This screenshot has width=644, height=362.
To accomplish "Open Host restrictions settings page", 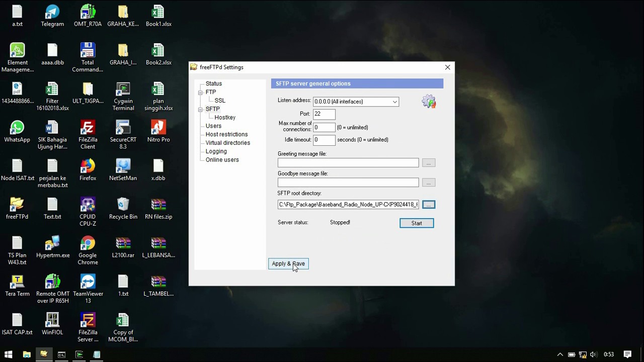I will 226,134.
